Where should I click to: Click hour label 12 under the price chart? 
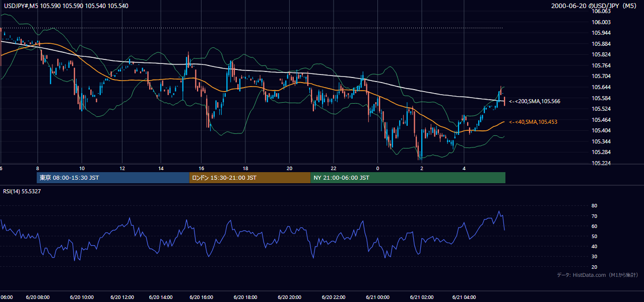point(122,168)
